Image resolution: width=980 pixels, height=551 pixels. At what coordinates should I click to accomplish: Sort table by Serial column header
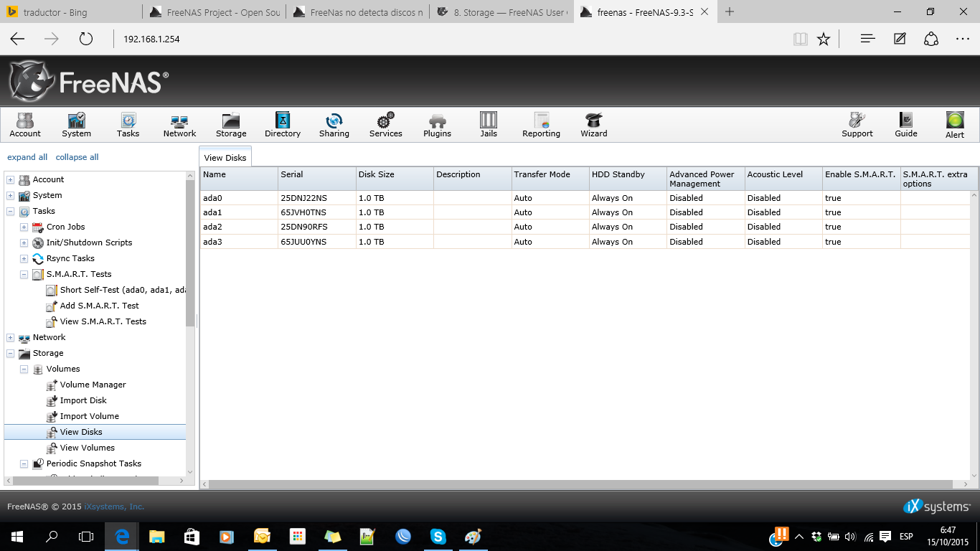316,179
